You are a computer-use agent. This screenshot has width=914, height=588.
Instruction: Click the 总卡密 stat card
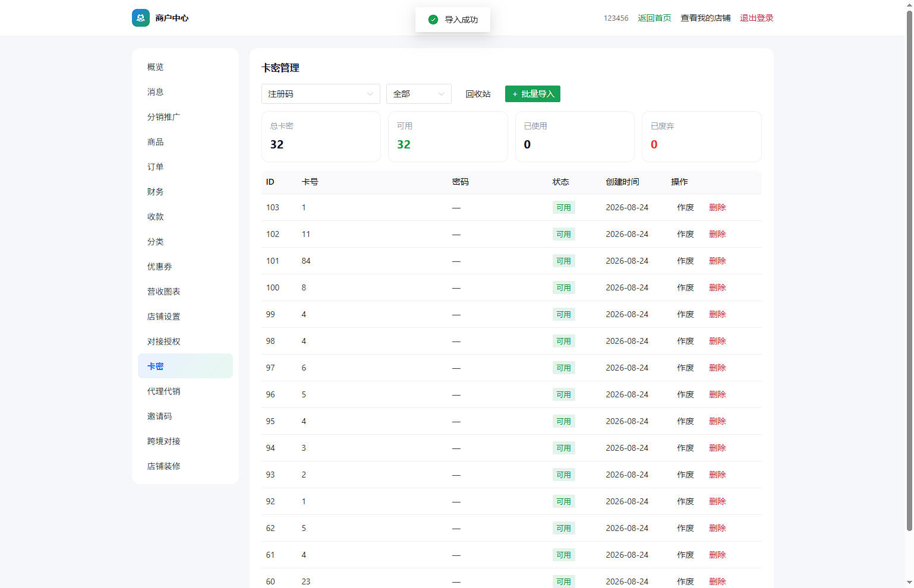pos(321,137)
